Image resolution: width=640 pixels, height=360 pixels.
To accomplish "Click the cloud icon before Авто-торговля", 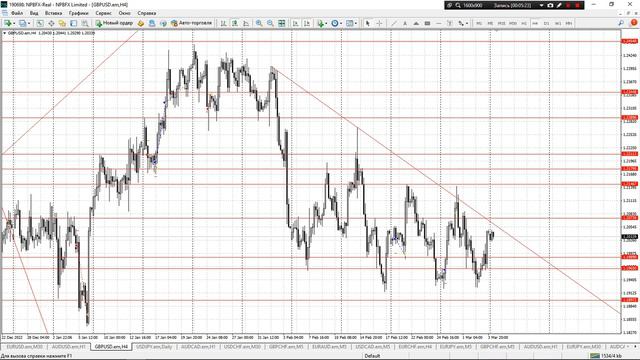I will pos(163,23).
